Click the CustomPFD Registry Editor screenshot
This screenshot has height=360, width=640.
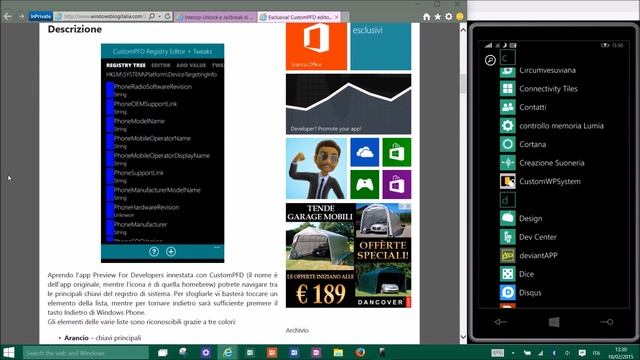(x=162, y=153)
